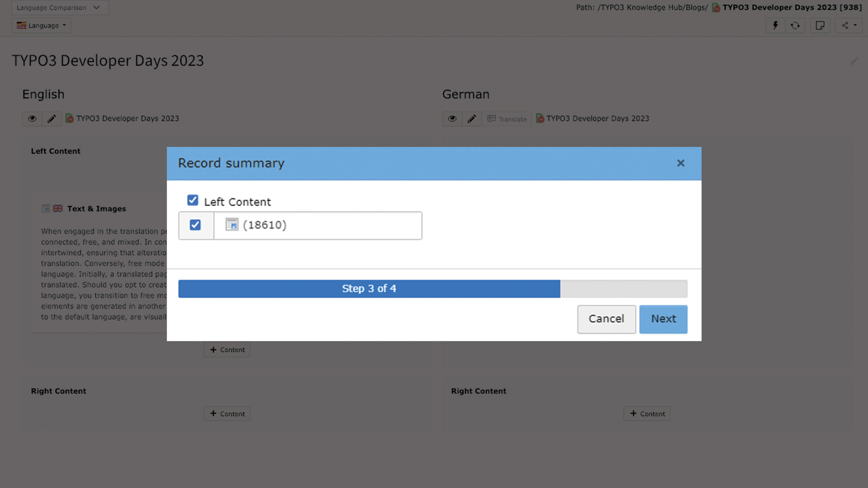Click the pencil icon beside page title
868x488 pixels.
pos(854,61)
